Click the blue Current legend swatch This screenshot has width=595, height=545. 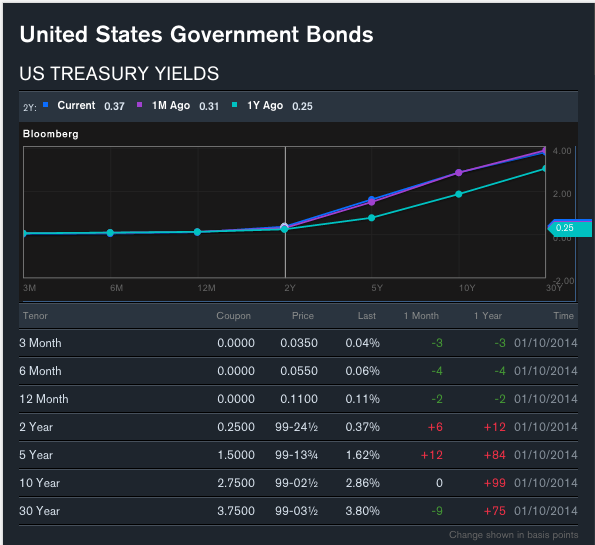46,105
